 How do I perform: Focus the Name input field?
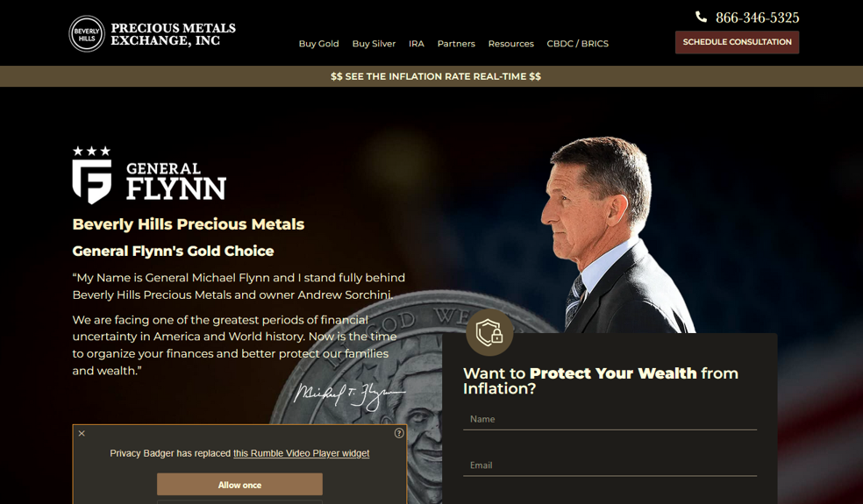point(610,419)
